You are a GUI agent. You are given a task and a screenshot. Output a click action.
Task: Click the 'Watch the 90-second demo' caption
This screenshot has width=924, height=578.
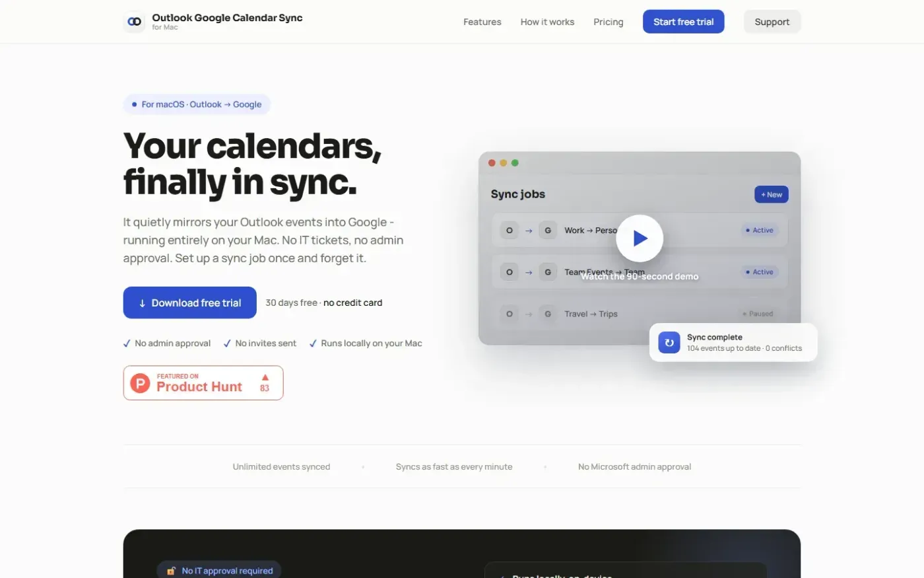pyautogui.click(x=640, y=277)
